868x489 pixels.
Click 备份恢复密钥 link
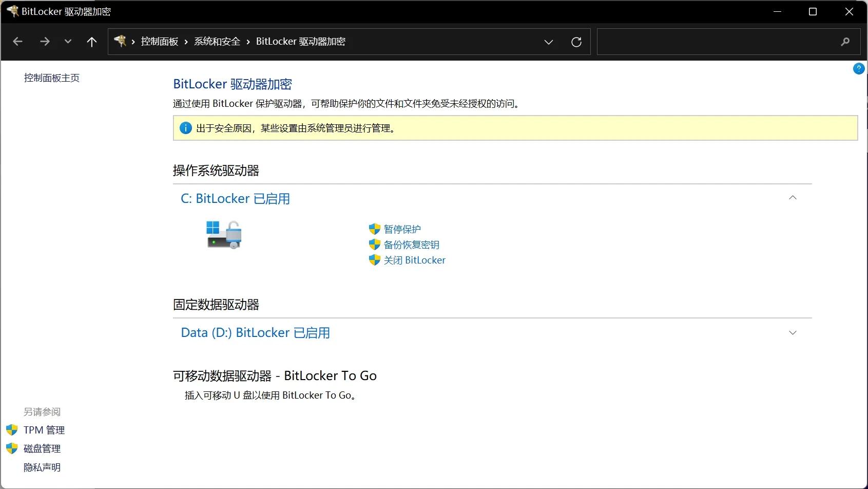[x=411, y=244]
